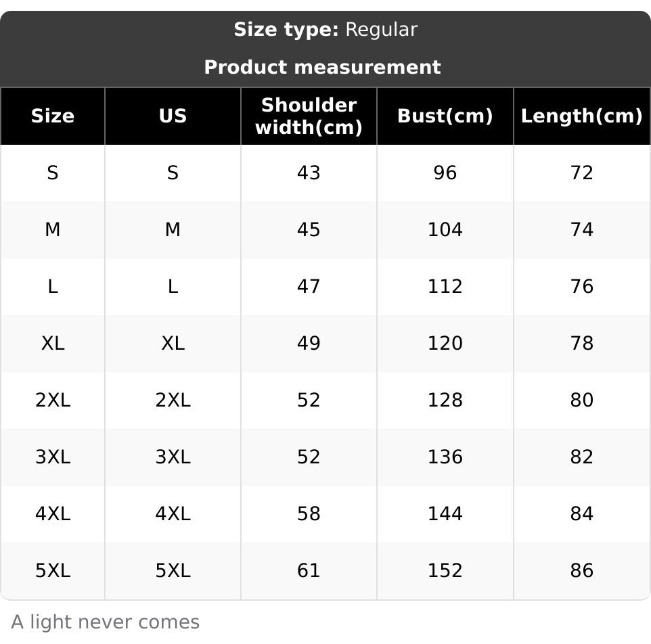
Task: Click the Product measurement title
Action: [322, 68]
